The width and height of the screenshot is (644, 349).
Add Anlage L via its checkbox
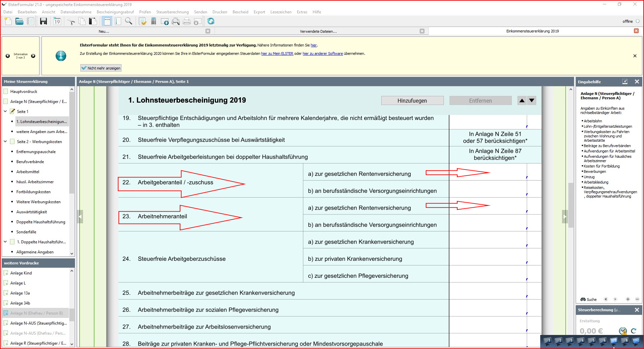[6, 283]
